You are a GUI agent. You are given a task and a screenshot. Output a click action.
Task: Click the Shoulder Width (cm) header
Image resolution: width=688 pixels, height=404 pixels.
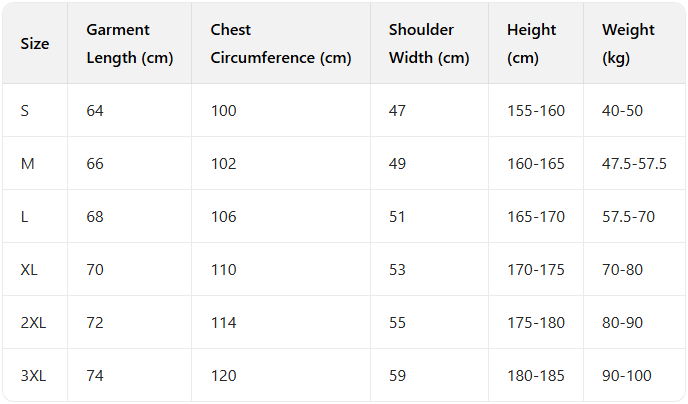click(x=429, y=44)
